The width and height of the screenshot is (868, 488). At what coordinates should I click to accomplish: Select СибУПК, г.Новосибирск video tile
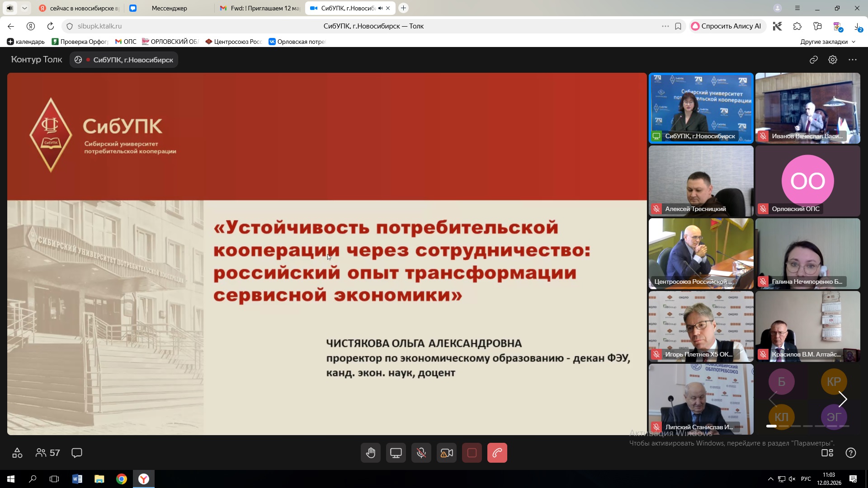pyautogui.click(x=701, y=108)
